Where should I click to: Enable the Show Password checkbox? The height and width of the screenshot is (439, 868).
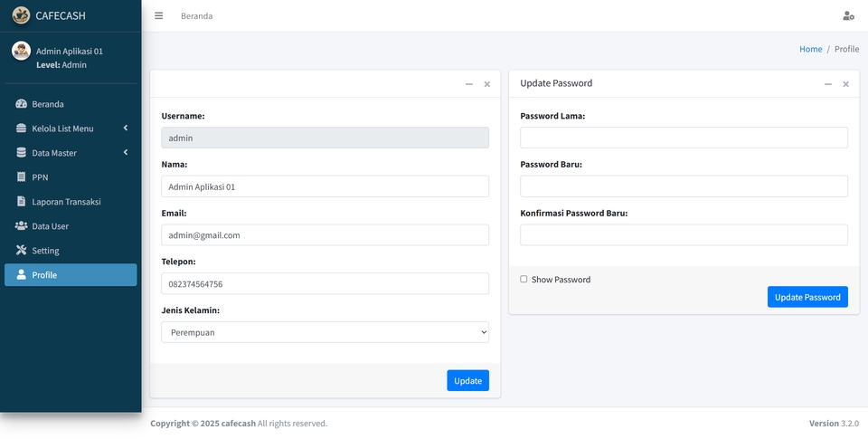click(524, 279)
